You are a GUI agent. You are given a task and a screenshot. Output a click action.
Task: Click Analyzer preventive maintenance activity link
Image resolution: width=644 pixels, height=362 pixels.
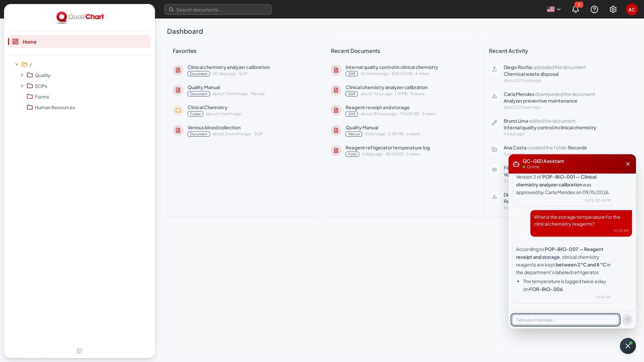pyautogui.click(x=540, y=101)
